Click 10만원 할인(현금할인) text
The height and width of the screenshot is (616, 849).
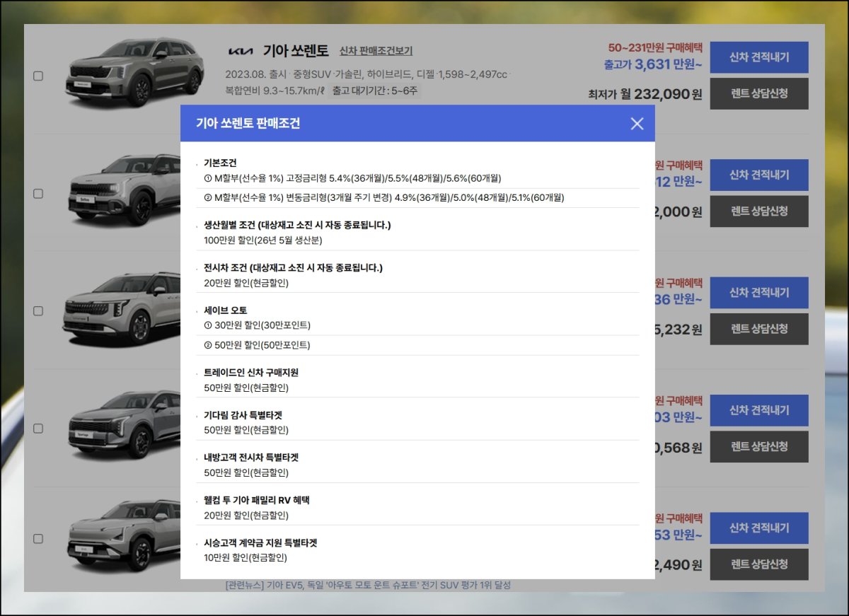click(246, 557)
